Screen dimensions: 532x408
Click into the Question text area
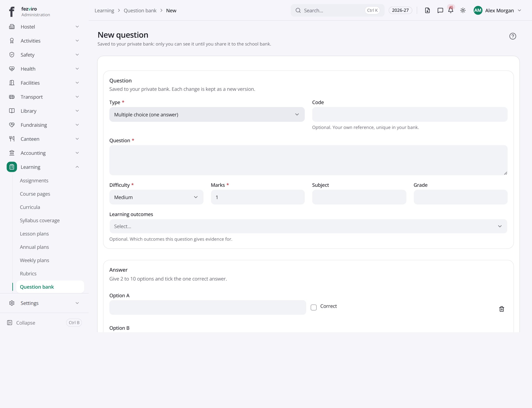[x=308, y=160]
